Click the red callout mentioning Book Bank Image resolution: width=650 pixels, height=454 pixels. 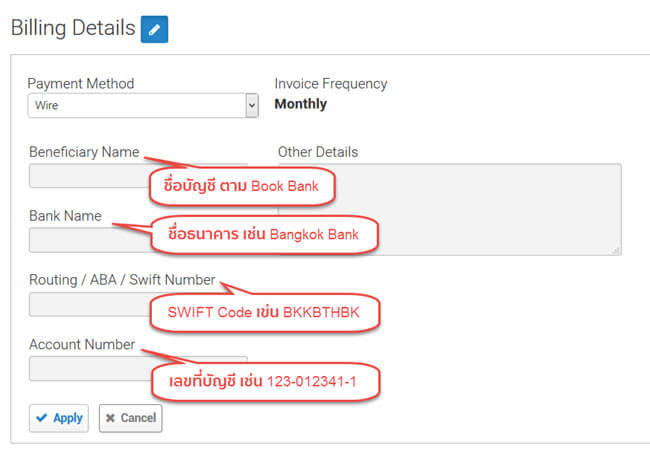(x=241, y=186)
